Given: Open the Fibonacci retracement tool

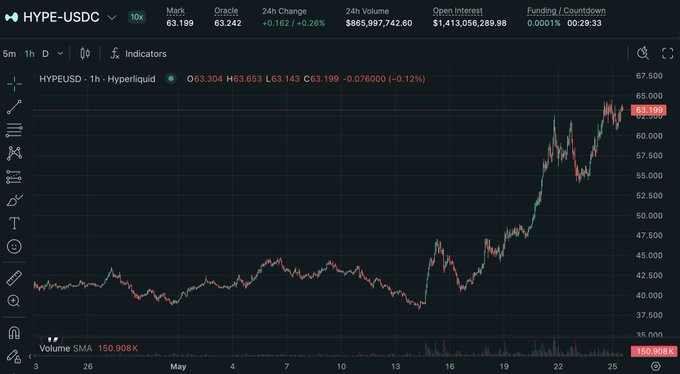Looking at the screenshot, I should [14, 130].
